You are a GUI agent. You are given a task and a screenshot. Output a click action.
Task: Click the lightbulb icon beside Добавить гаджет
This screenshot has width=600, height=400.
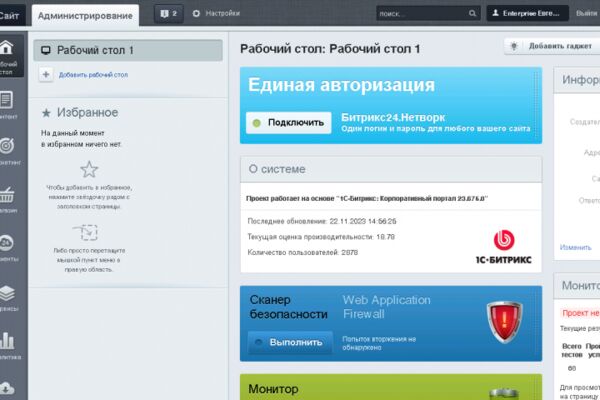(514, 46)
